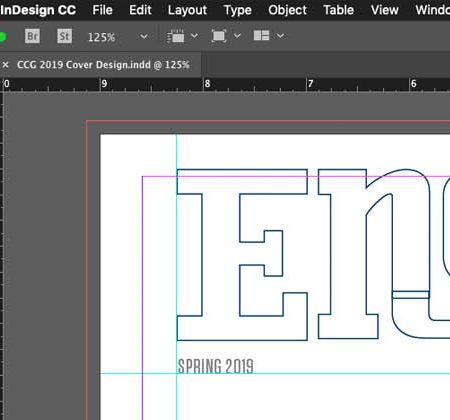Viewport: 450px width, 420px height.
Task: Open Adobe Stock via the St icon
Action: click(64, 36)
